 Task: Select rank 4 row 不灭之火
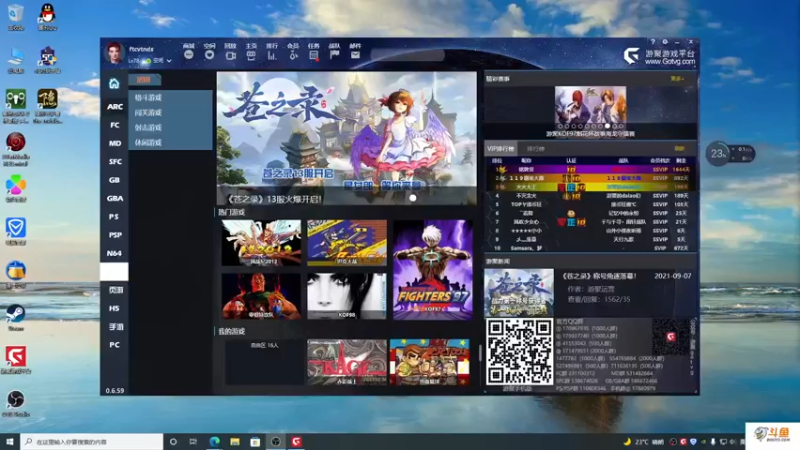click(x=590, y=196)
